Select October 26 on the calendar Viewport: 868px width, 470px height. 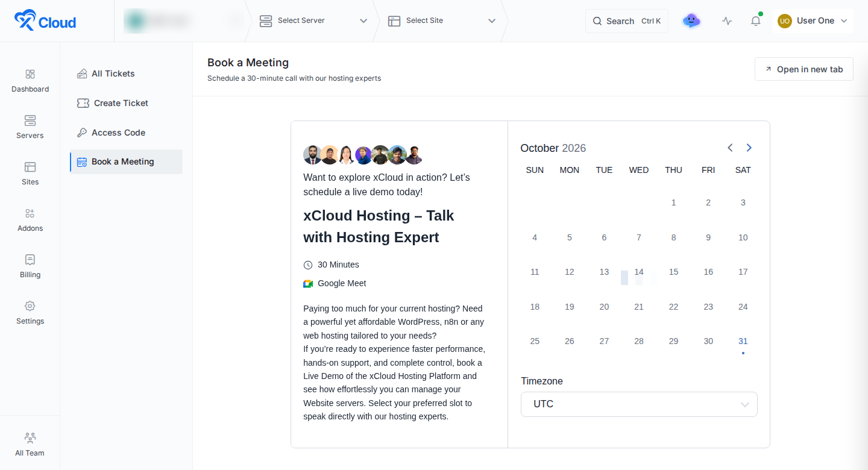(x=570, y=341)
